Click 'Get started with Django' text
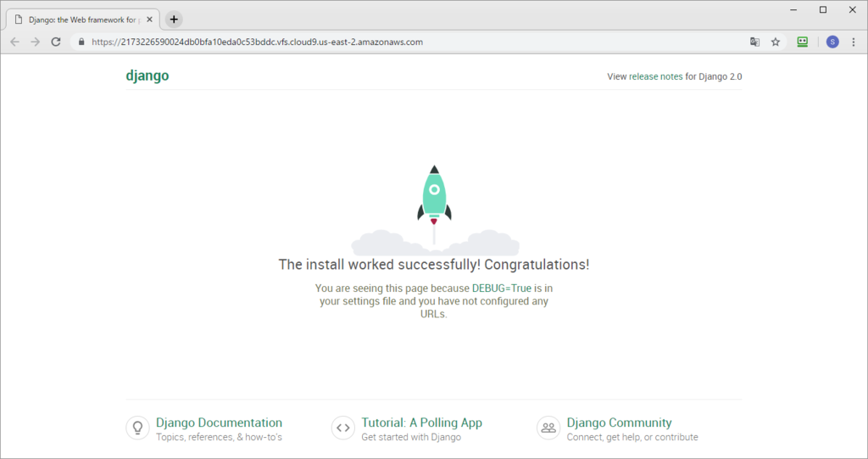Viewport: 868px width, 459px height. [x=411, y=438]
